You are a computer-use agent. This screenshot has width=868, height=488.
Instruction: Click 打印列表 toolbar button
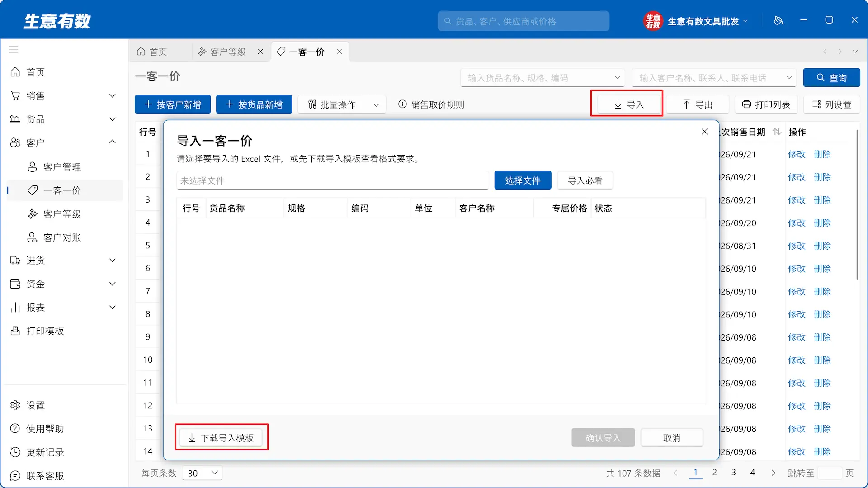[x=766, y=104]
